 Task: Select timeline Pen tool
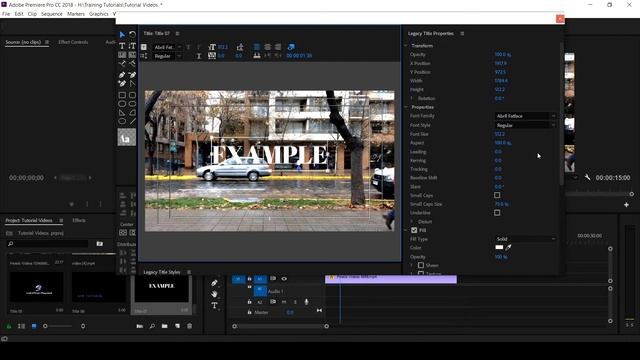pyautogui.click(x=214, y=283)
